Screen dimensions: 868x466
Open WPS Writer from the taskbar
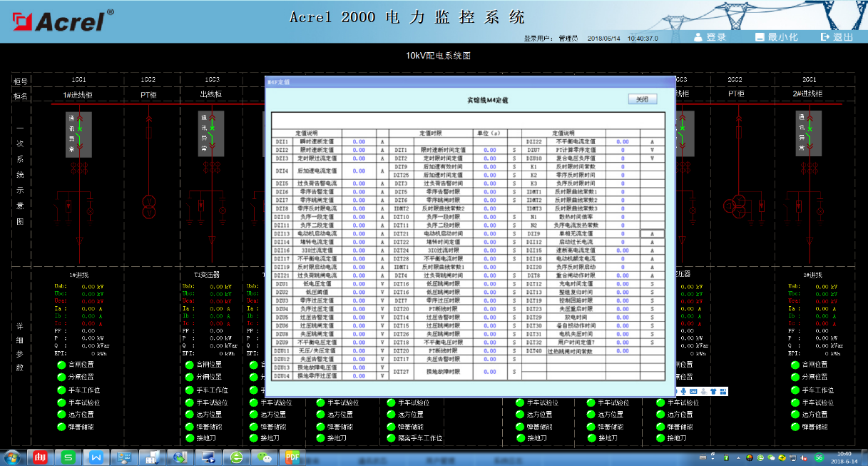(x=96, y=457)
